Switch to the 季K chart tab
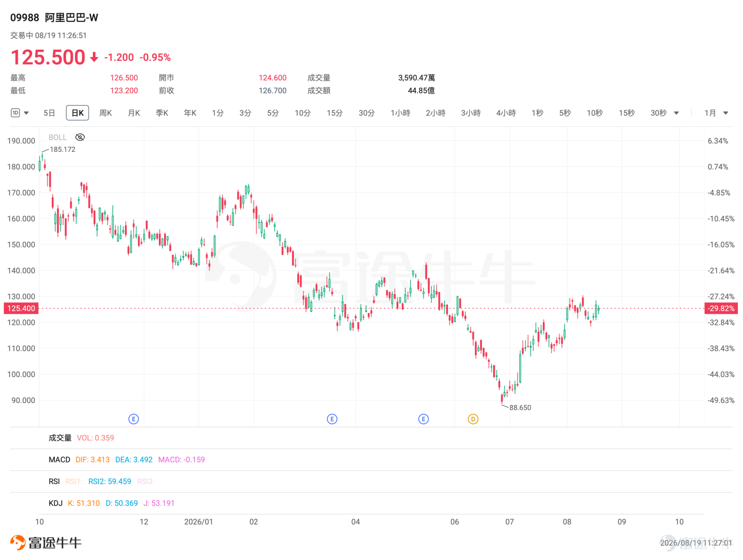 point(162,113)
